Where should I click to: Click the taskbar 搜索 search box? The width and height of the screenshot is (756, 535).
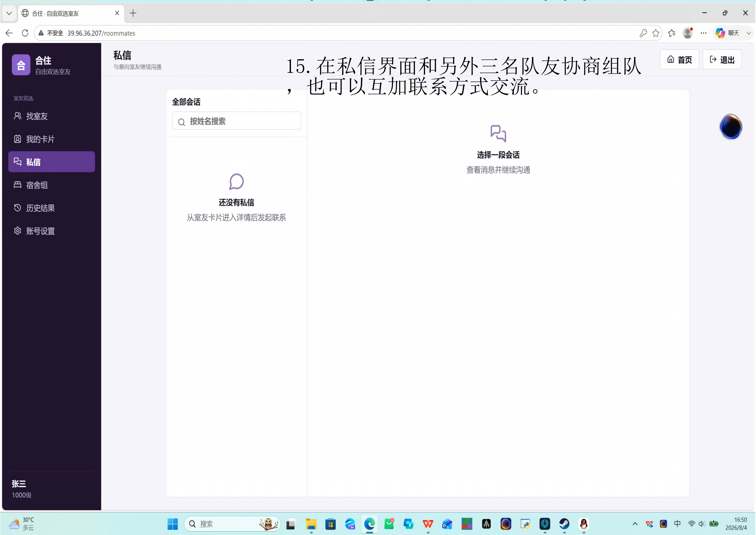pyautogui.click(x=232, y=524)
